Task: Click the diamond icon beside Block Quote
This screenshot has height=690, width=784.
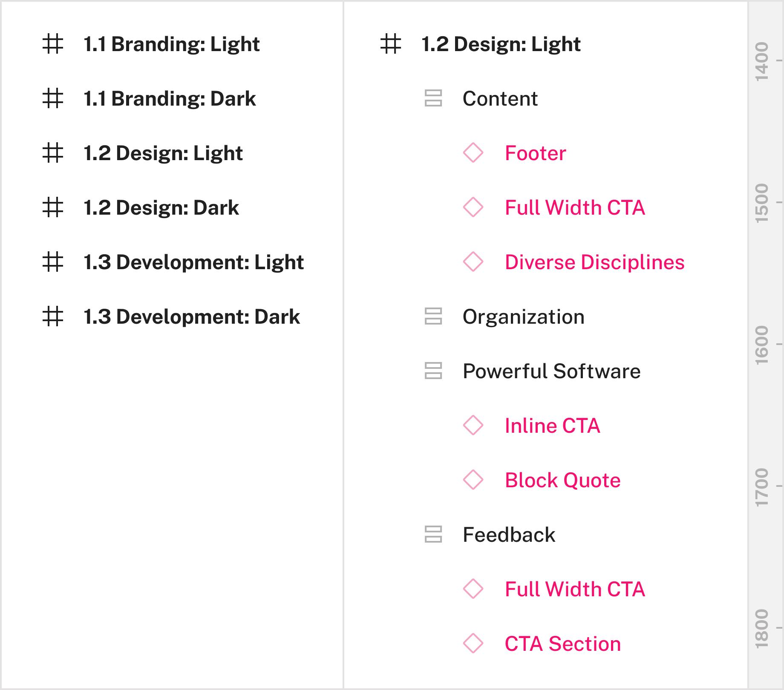Action: click(473, 480)
